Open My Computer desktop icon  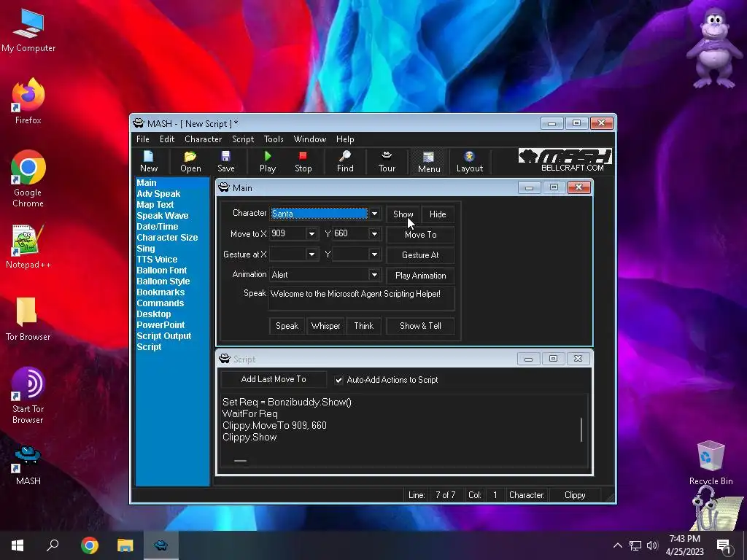tap(28, 31)
